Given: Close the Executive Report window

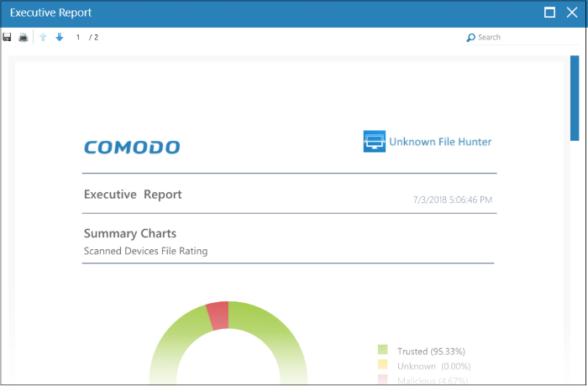Looking at the screenshot, I should pos(572,13).
